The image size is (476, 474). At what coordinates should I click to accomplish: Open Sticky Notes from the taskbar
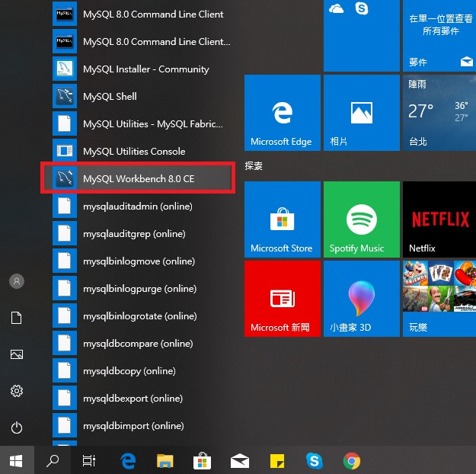pos(277,461)
